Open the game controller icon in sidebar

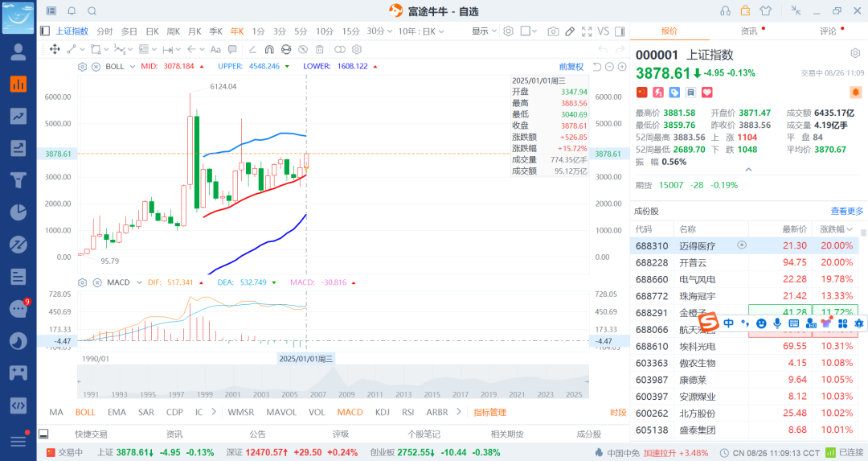18,373
